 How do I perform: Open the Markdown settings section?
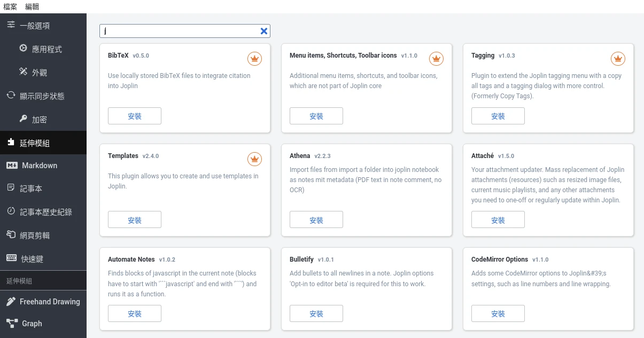coord(39,166)
